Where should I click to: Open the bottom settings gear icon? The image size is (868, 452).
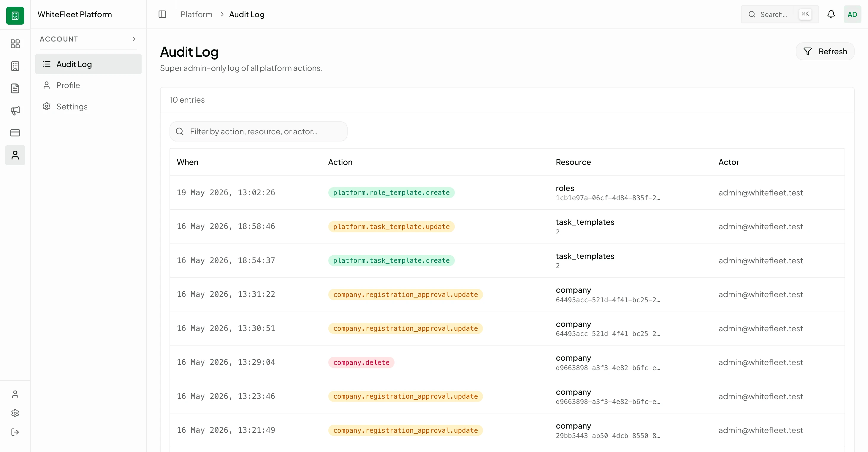tap(15, 413)
